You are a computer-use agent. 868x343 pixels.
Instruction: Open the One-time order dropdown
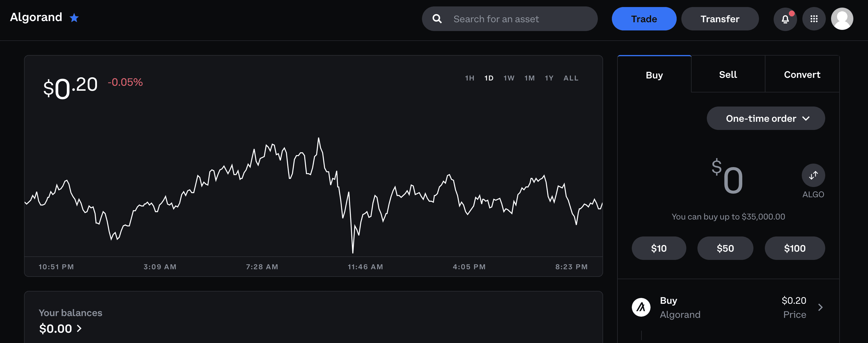coord(766,119)
